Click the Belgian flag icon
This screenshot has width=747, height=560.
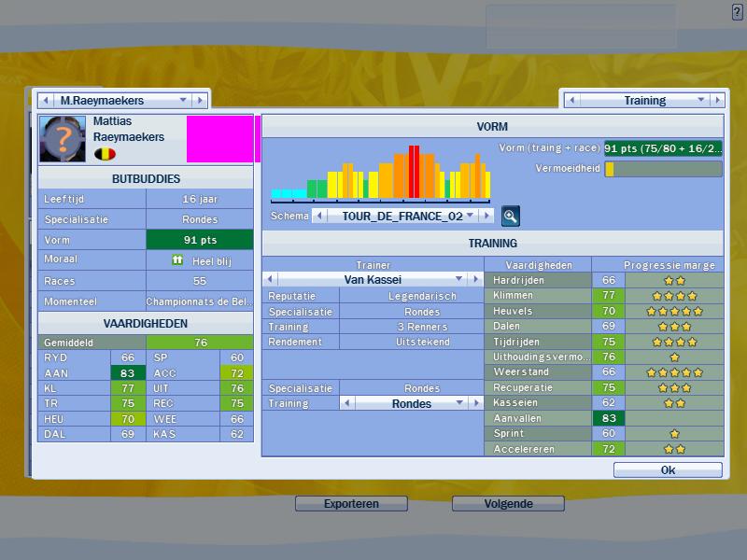[105, 154]
